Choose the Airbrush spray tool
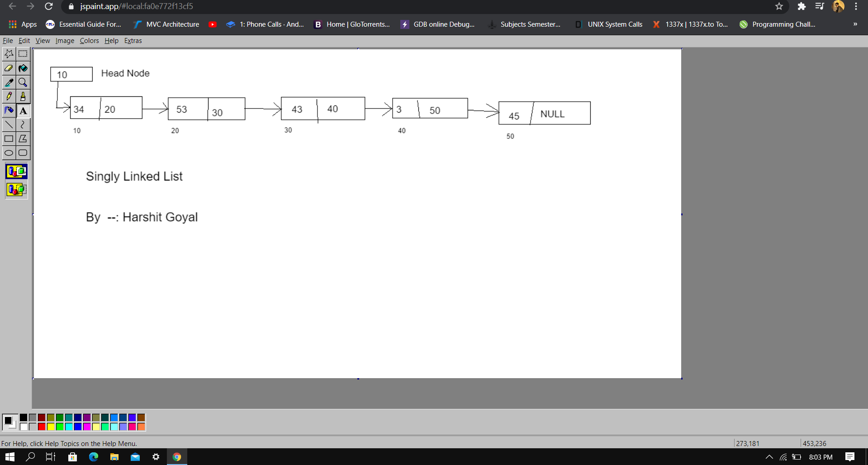The image size is (868, 465). (9, 110)
